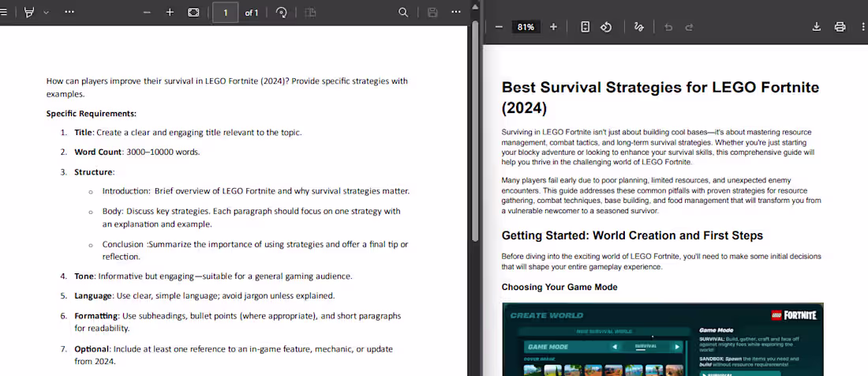Select the Draw annotation tool in right viewer

pyautogui.click(x=639, y=27)
